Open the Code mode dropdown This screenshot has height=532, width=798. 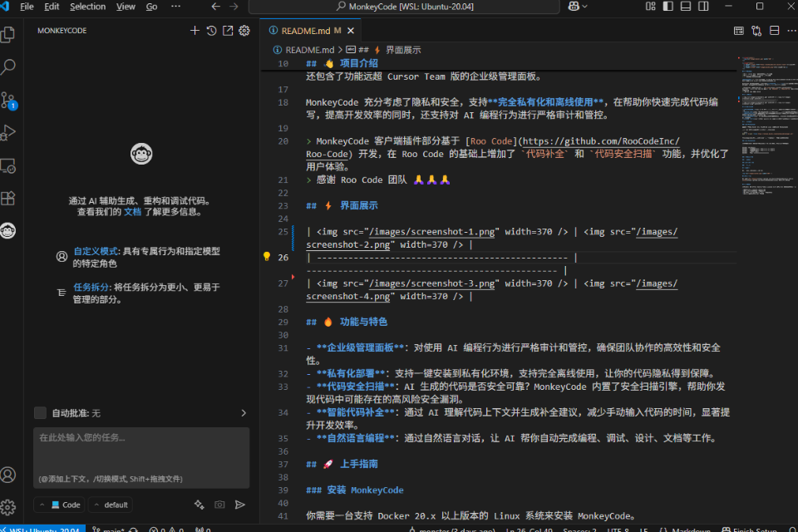pos(58,505)
